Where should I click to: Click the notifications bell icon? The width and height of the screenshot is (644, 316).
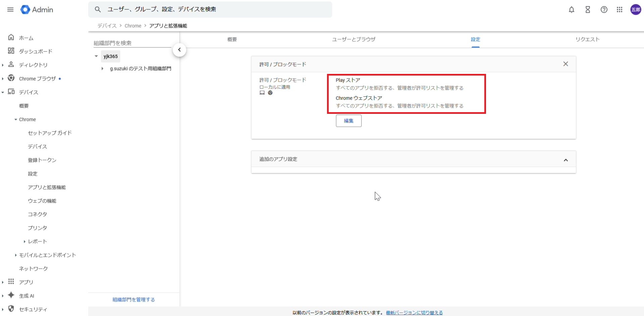572,10
